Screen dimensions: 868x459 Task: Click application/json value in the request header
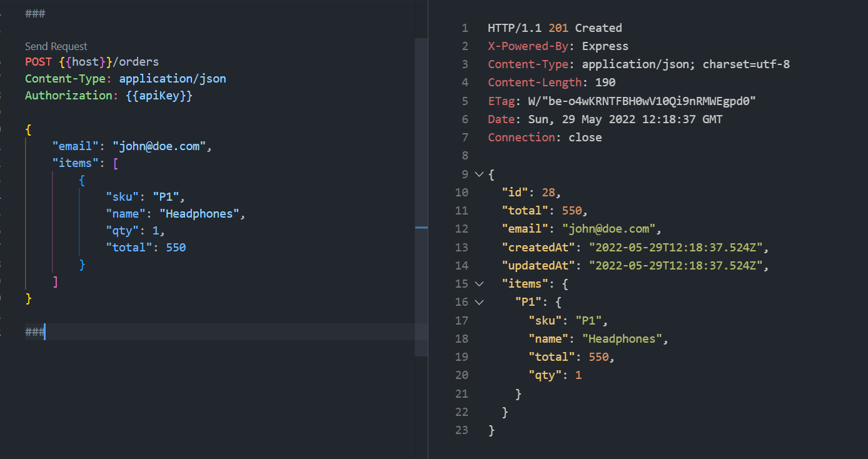[x=173, y=79]
